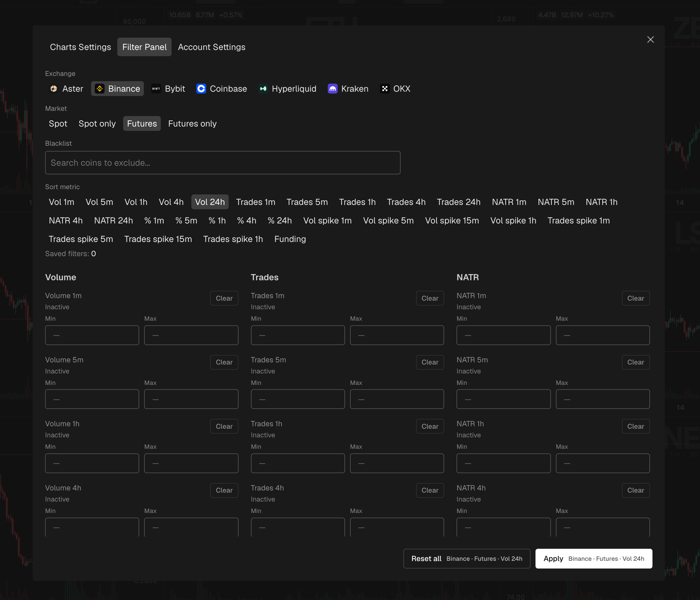Click the Volume 1m Min field
Viewport: 700px width, 600px height.
[92, 335]
